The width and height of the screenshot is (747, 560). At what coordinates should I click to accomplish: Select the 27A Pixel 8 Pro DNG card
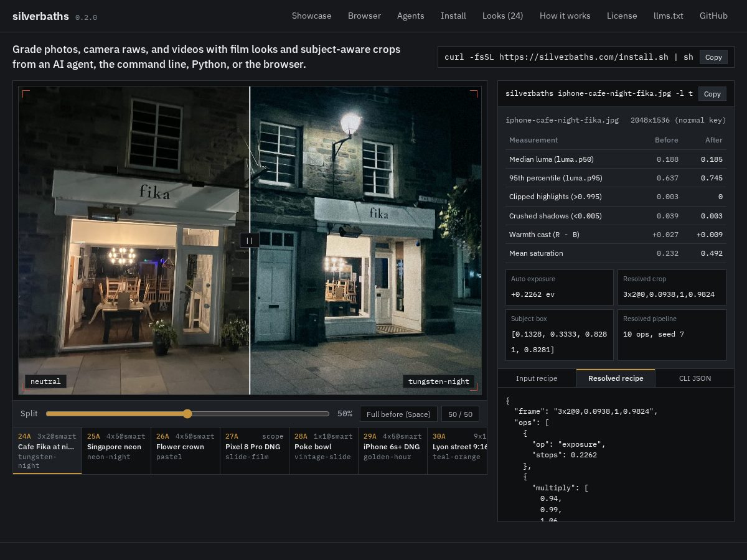tap(255, 450)
